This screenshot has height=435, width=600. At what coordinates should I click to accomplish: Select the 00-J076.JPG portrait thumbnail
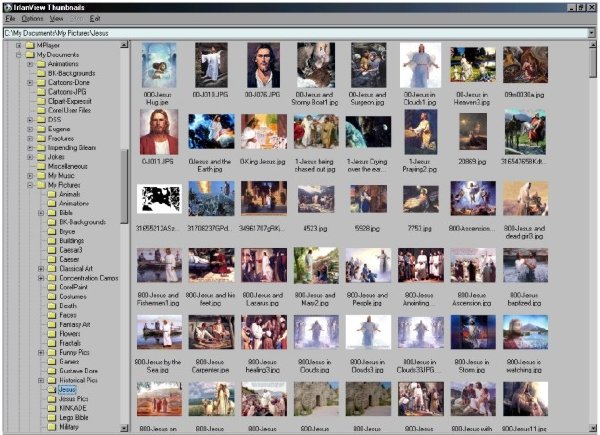263,65
